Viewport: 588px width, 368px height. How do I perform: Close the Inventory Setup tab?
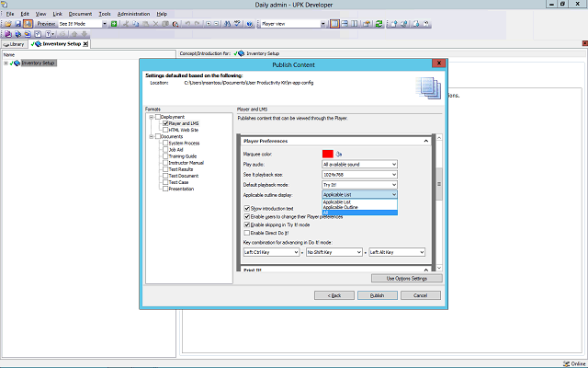pyautogui.click(x=85, y=44)
